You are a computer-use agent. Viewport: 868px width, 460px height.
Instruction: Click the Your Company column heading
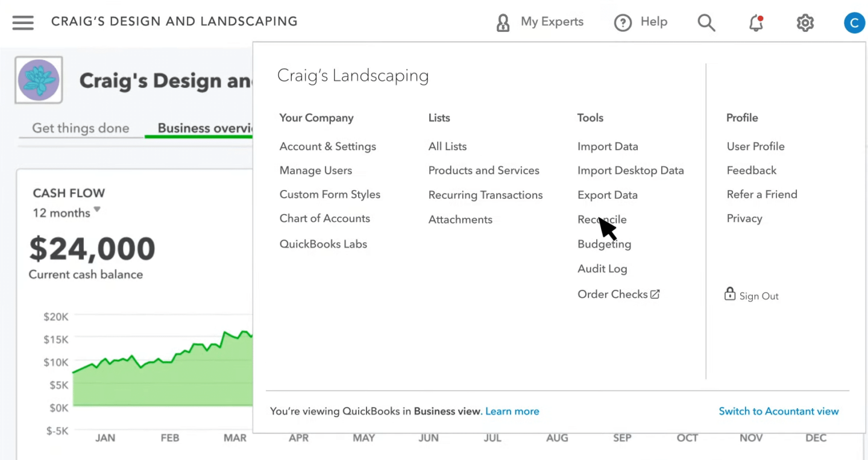click(x=316, y=118)
